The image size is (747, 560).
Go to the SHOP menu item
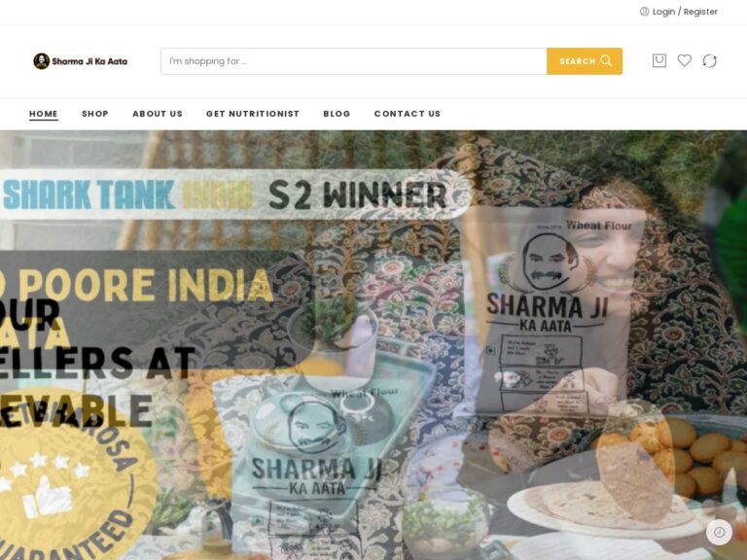[95, 114]
